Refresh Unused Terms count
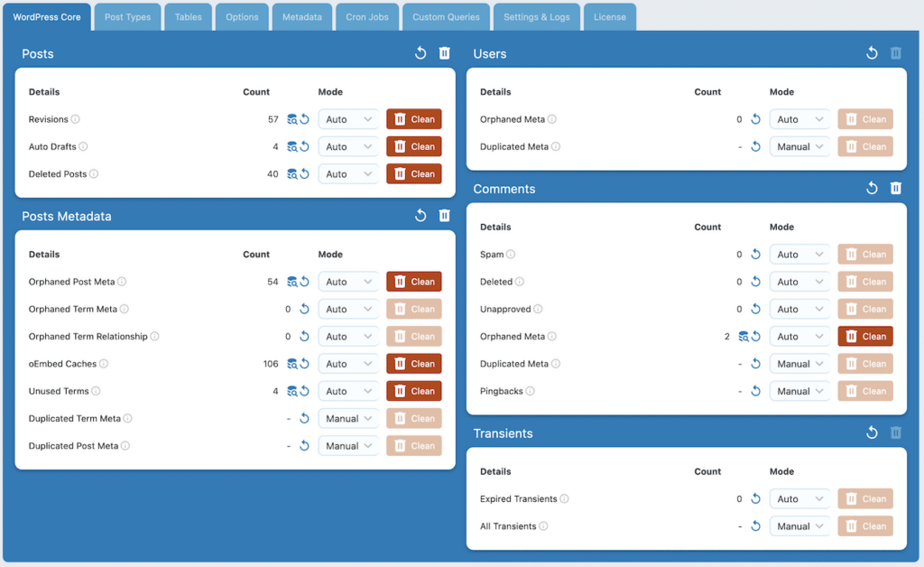Image resolution: width=924 pixels, height=567 pixels. click(x=304, y=391)
